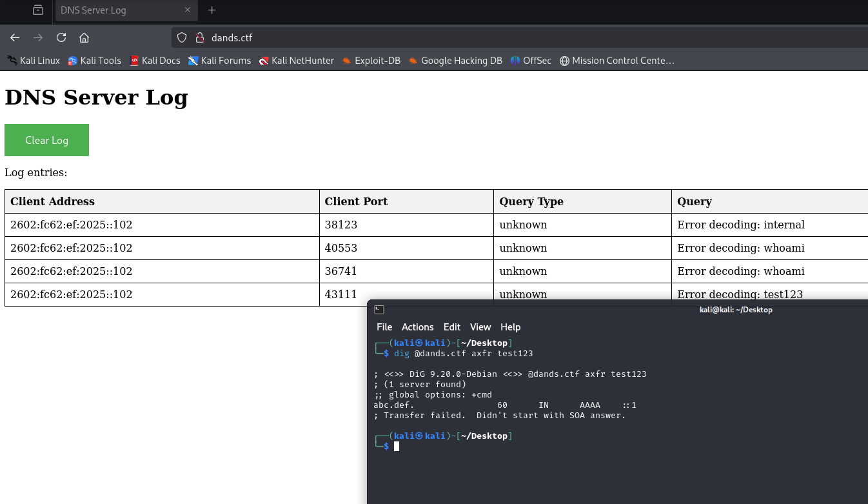Open the Mission Control Center bookmark

click(x=616, y=61)
